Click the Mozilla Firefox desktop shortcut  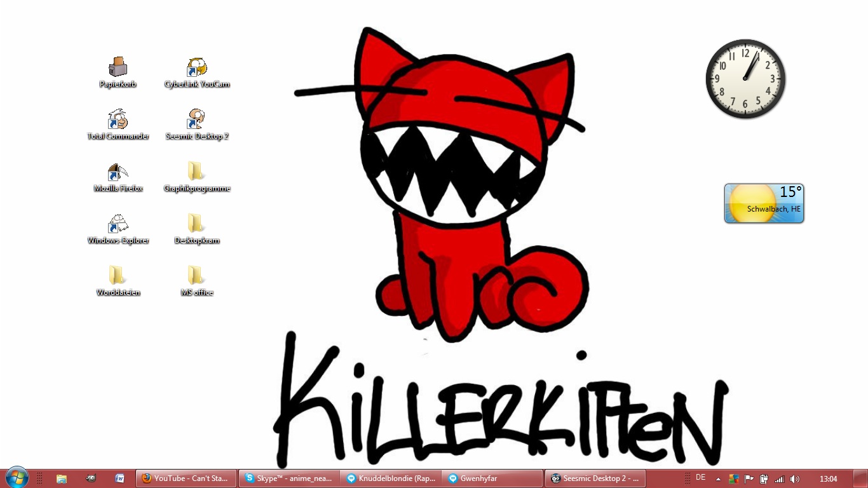[x=118, y=172]
